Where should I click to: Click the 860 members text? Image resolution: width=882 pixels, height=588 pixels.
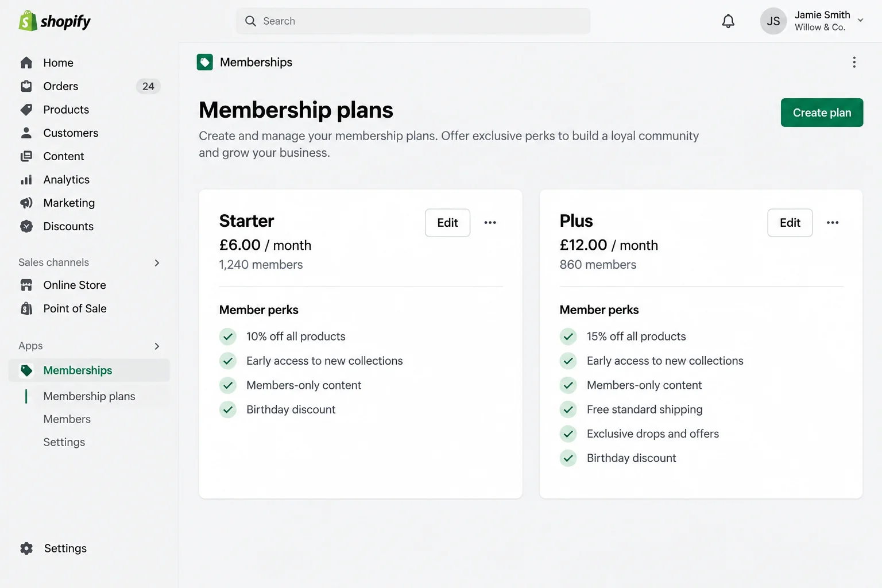(x=598, y=265)
